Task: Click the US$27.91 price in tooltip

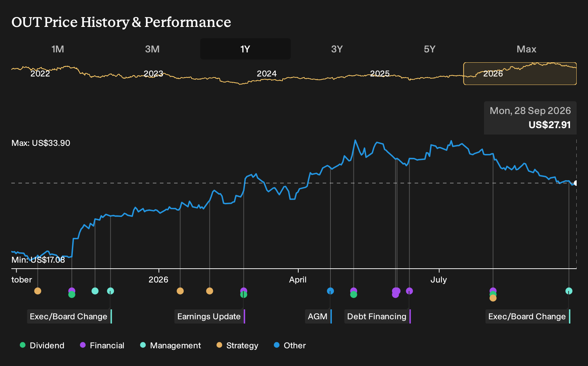Action: click(550, 125)
